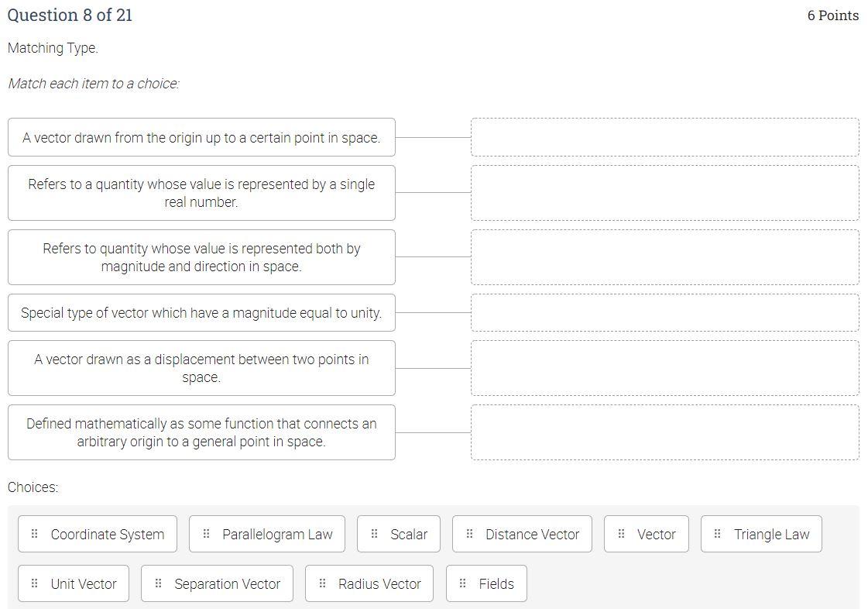Click drag handle icon on Coordinate System

pyautogui.click(x=34, y=534)
